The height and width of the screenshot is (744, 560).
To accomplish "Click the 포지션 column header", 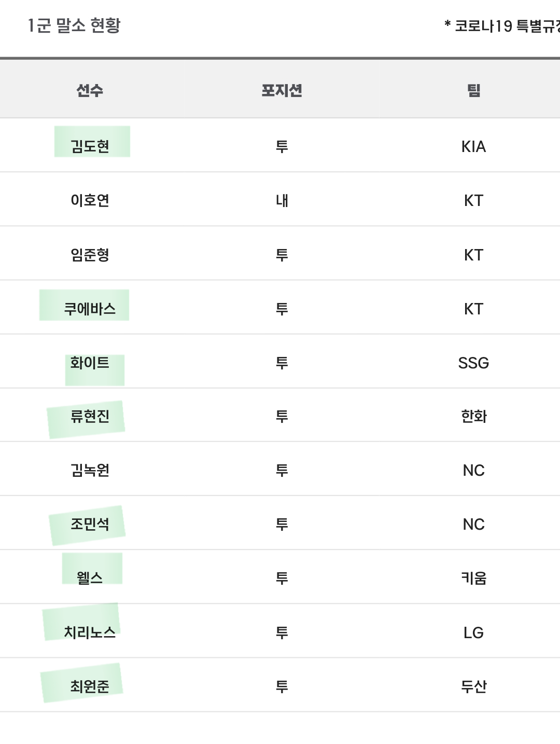I will click(x=282, y=91).
